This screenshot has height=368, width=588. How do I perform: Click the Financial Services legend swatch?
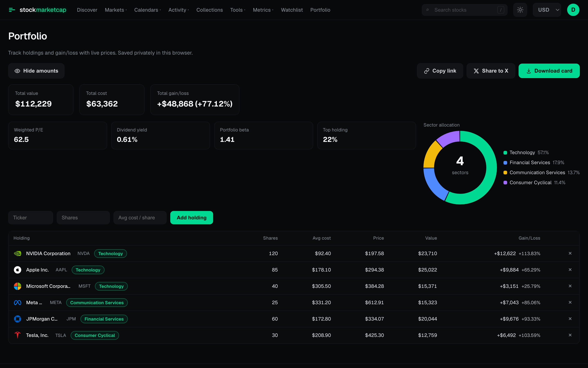pyautogui.click(x=505, y=163)
